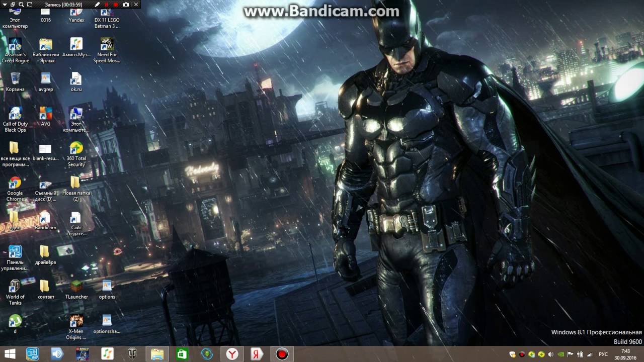This screenshot has height=362, width=644.
Task: Stop the Bandicam recording with red square
Action: pos(116,5)
